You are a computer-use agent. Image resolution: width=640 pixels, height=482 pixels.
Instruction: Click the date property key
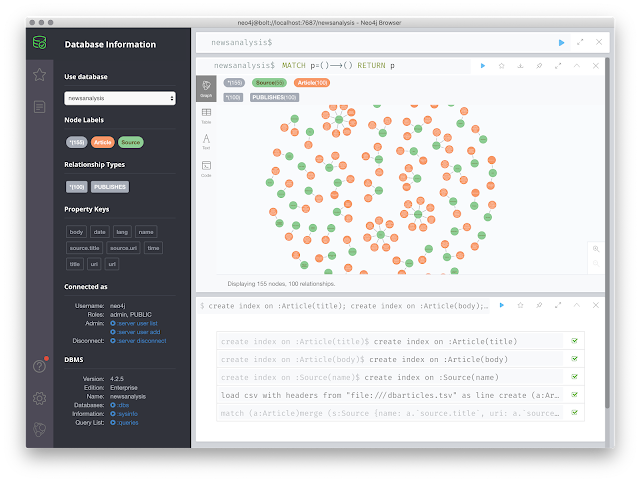99,232
